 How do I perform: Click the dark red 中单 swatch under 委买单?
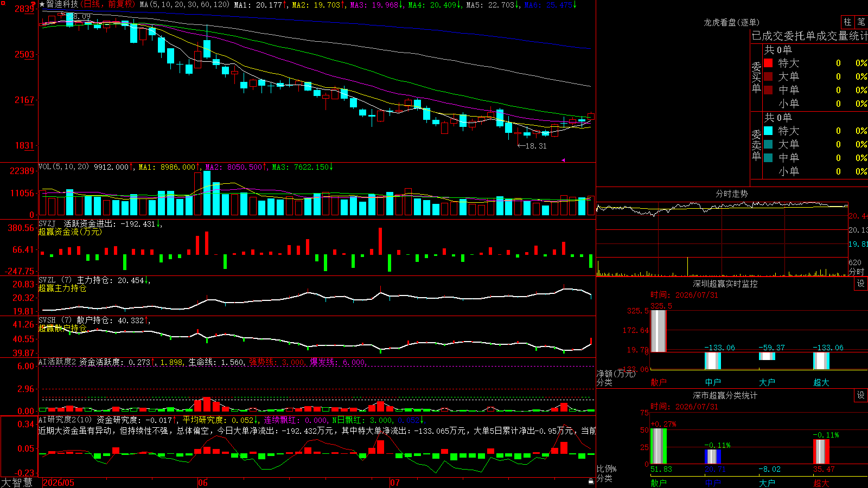(x=768, y=89)
